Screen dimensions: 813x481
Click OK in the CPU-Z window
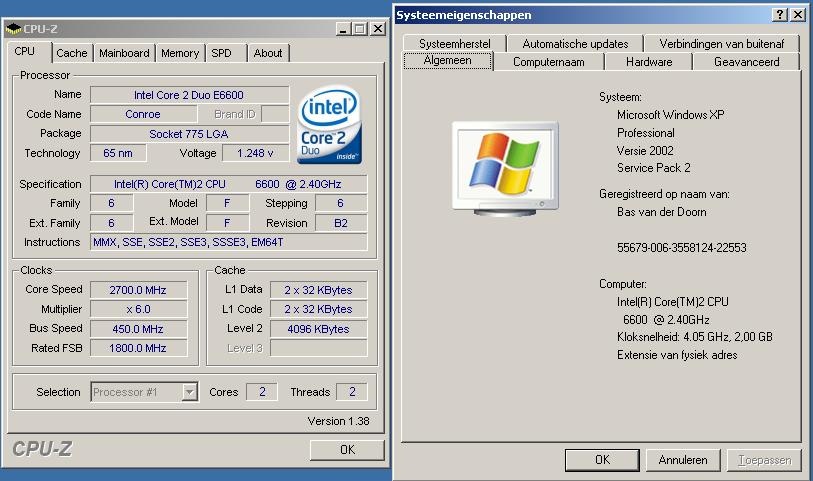tap(347, 449)
